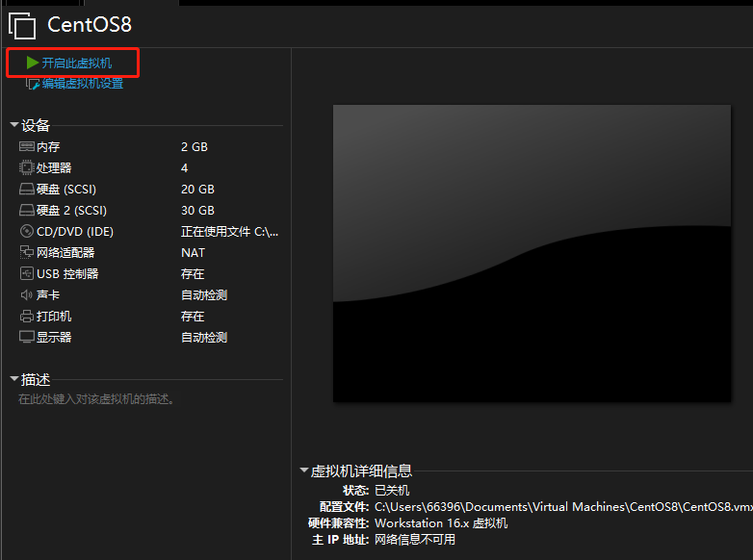
Task: Collapse the 虚拟机详细信息 section
Action: pos(304,470)
